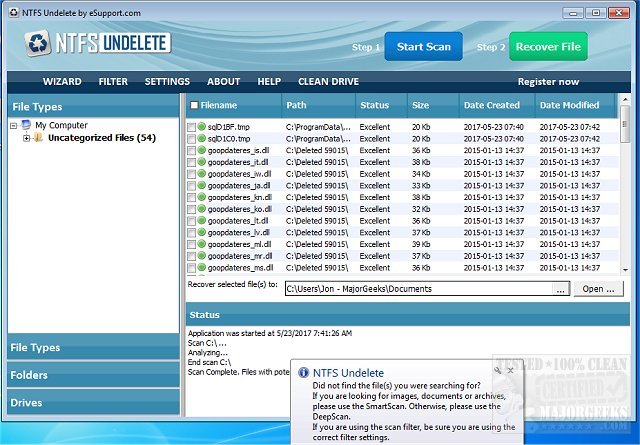Expand the Drives panel
Viewport: 640px width, 445px height.
point(93,403)
